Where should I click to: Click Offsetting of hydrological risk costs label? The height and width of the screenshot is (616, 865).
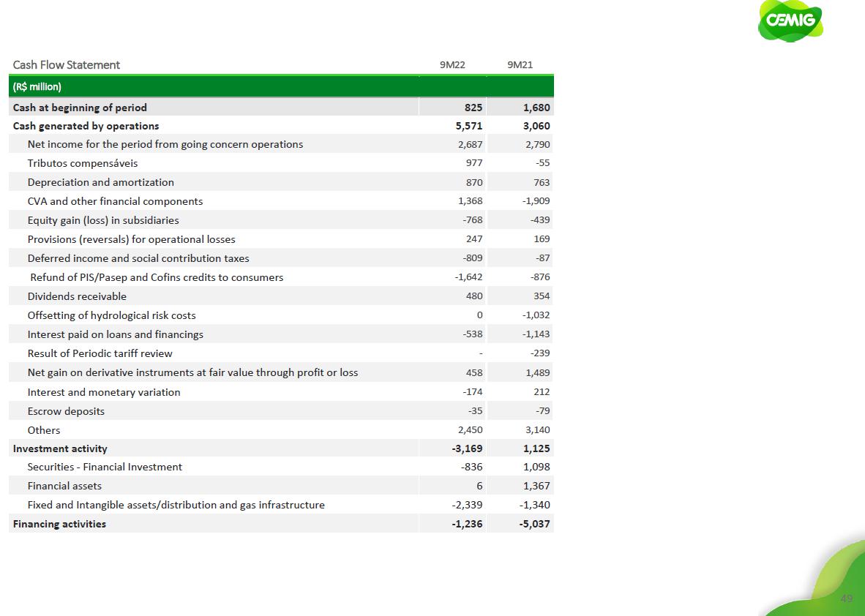click(111, 315)
